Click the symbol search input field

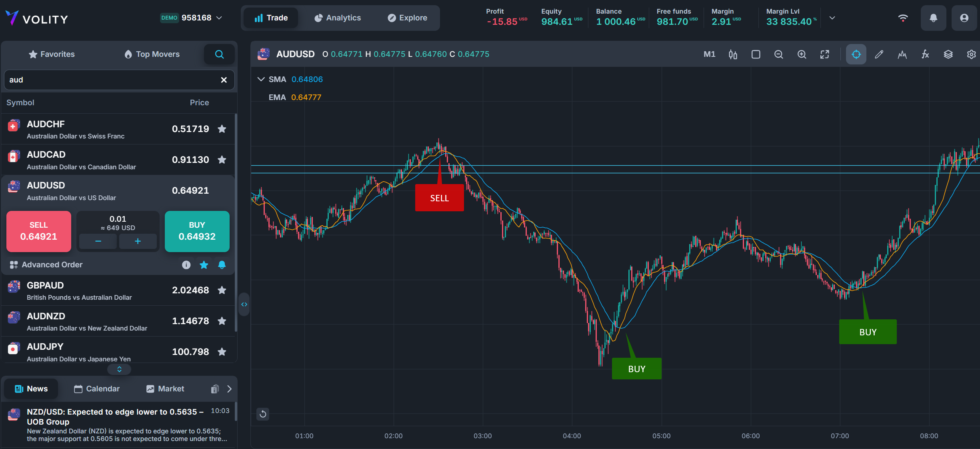[112, 80]
